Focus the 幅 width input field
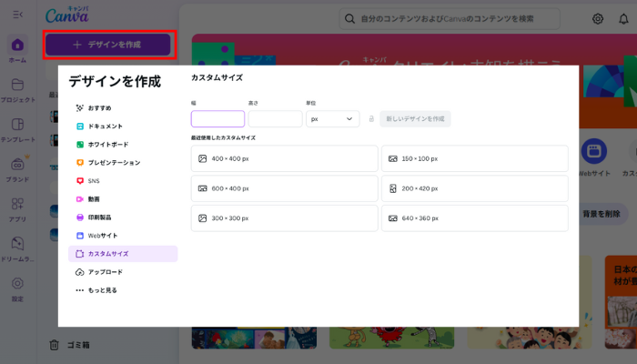 click(217, 119)
